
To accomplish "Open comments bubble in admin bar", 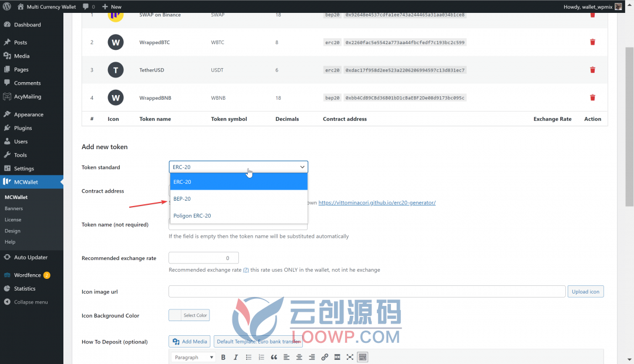I will [89, 6].
